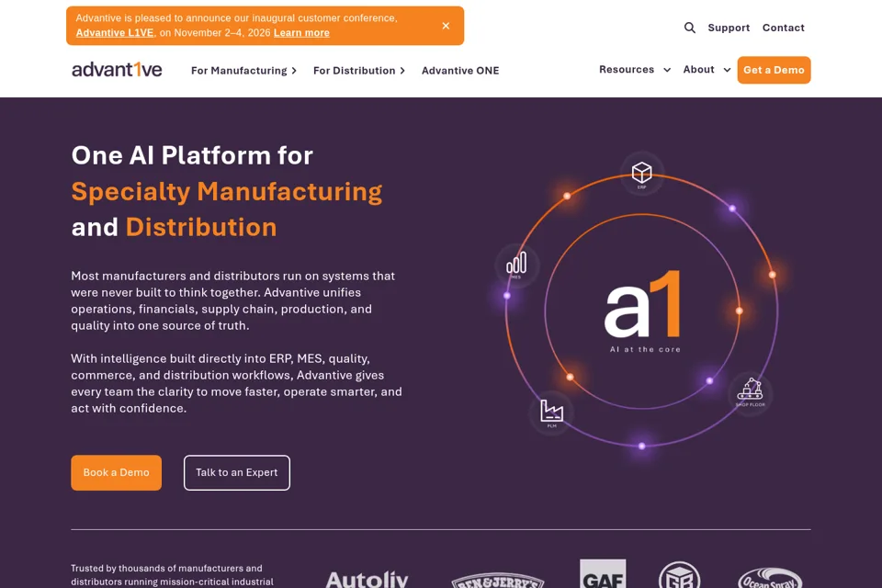Screen dimensions: 882x588
Task: Open the Ocean Spray logo
Action: click(770, 579)
